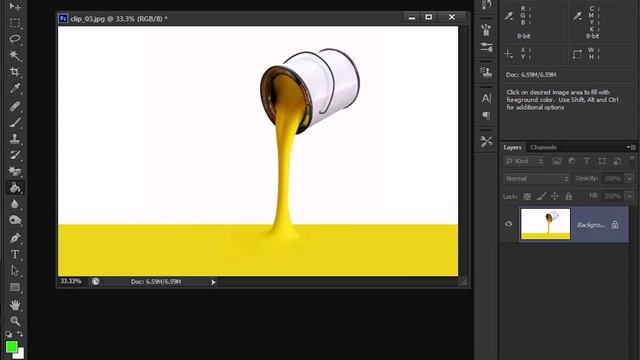Toggle lock image pixels

click(541, 196)
